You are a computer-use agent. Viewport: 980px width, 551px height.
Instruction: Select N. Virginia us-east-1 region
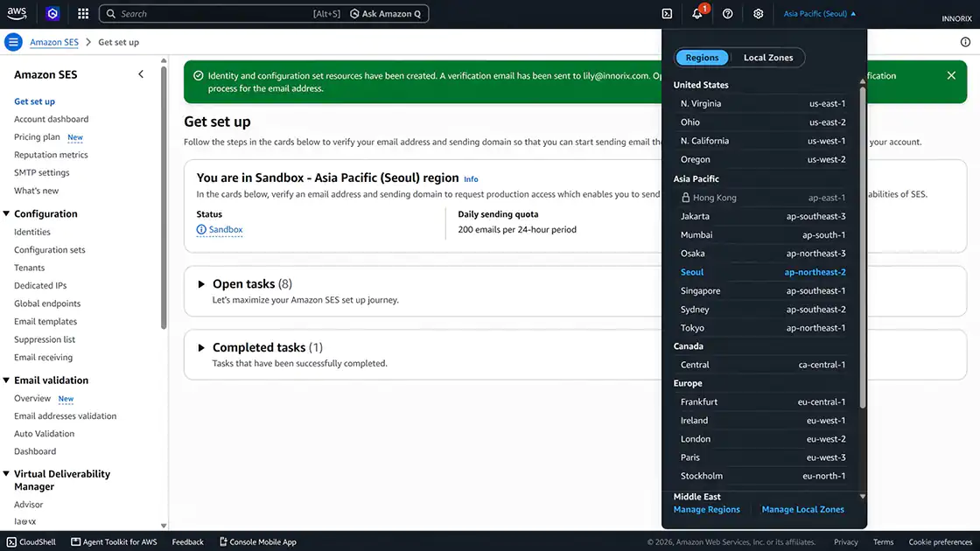click(x=762, y=104)
